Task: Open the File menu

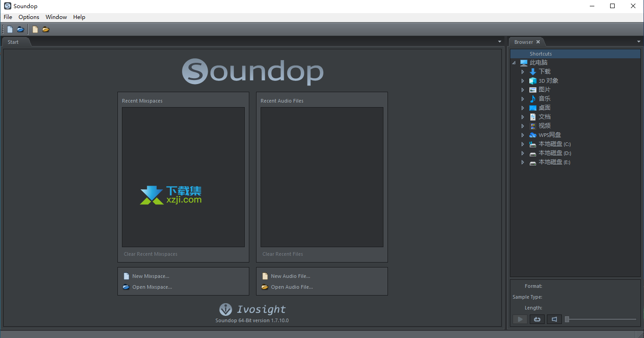Action: (x=8, y=17)
